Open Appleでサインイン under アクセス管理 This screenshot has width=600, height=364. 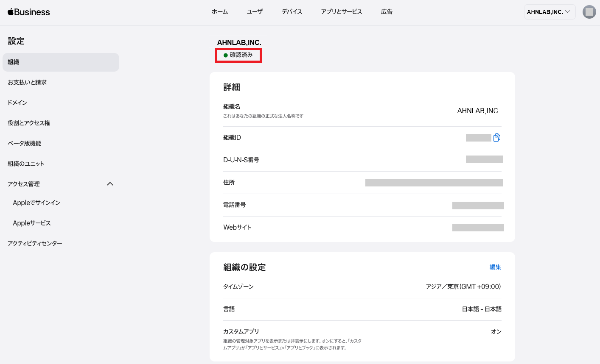coord(36,203)
